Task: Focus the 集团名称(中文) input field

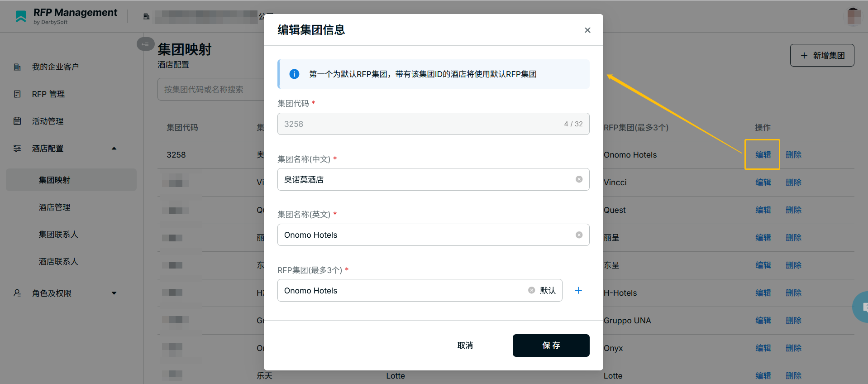Action: coord(433,179)
